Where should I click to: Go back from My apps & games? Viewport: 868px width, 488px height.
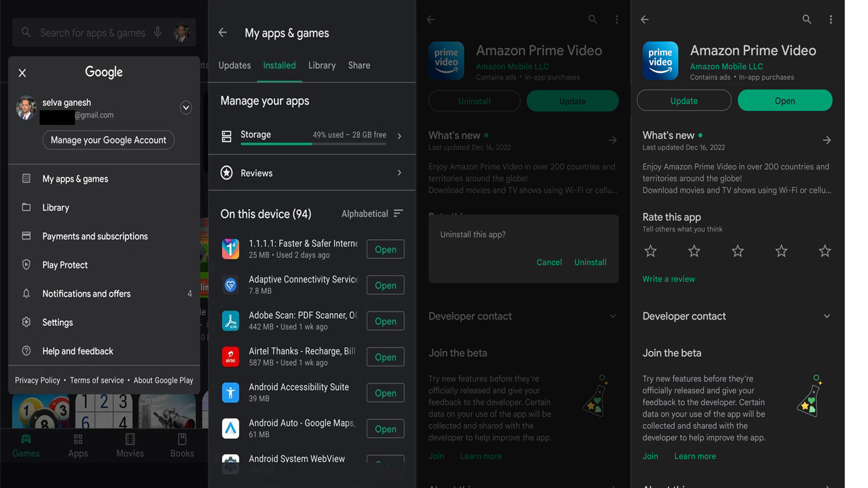coord(223,32)
